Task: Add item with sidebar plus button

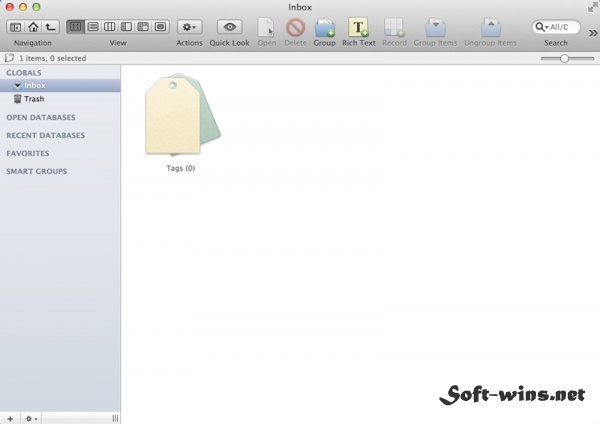Action: [10, 419]
